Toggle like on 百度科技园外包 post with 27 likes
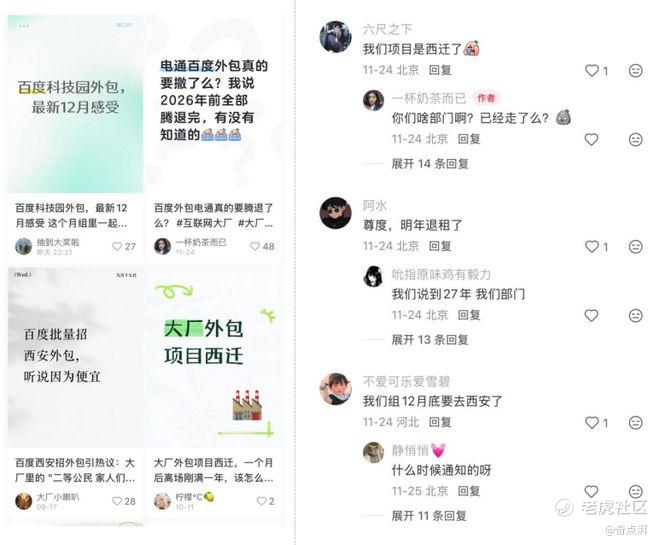The image size is (660, 545). (117, 246)
